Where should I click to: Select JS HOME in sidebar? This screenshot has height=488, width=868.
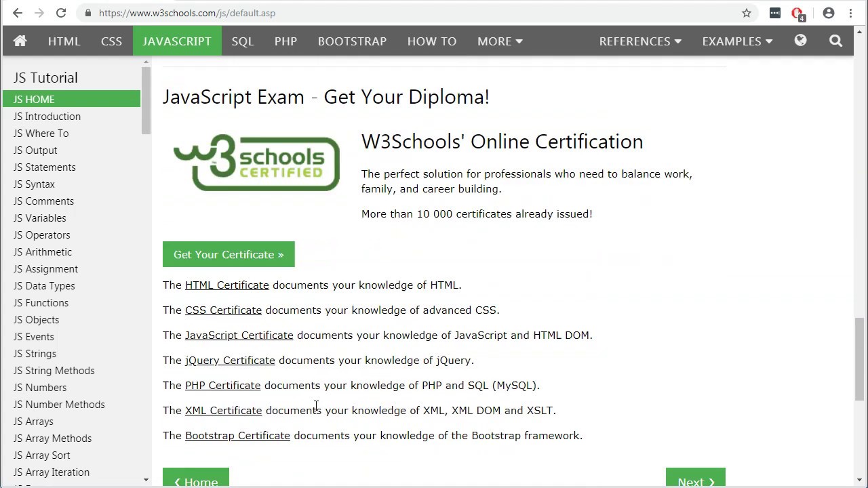(x=71, y=99)
